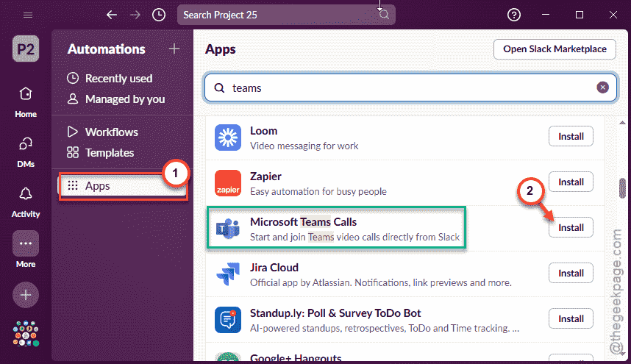Open the Jira Cloud title

coord(274,268)
